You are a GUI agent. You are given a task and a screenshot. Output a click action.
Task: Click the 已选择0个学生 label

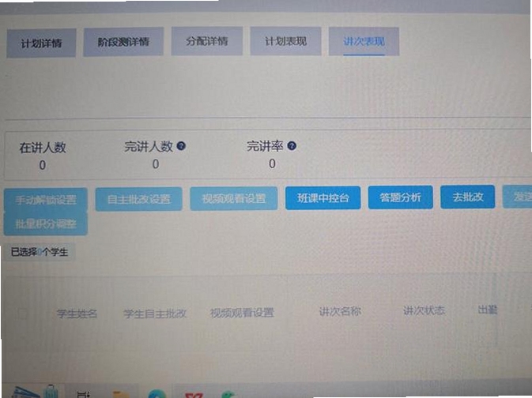click(x=40, y=252)
